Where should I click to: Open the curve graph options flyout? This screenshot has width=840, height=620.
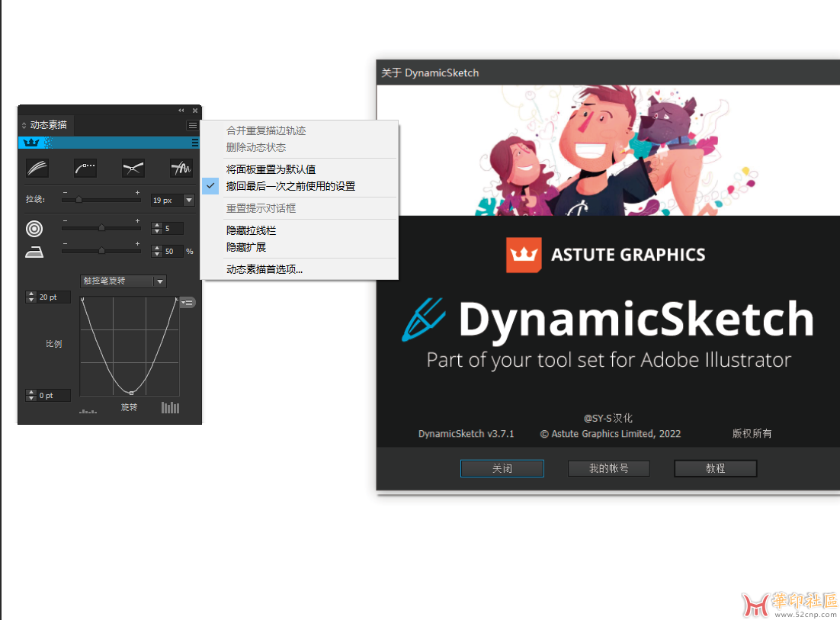click(x=188, y=302)
